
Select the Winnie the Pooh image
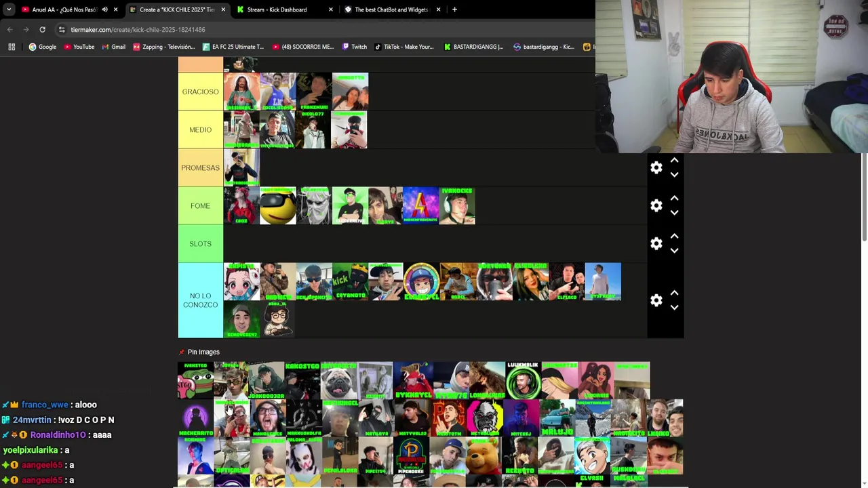click(484, 455)
